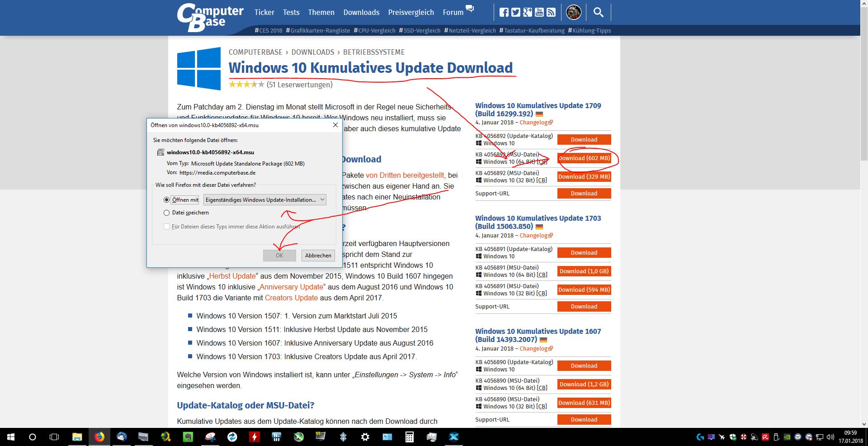Open the Preisvergleich menu item
Viewport: 868px width, 446px height.
[411, 12]
